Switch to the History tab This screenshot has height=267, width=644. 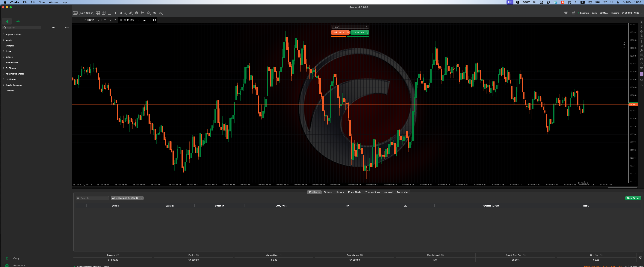[340, 192]
